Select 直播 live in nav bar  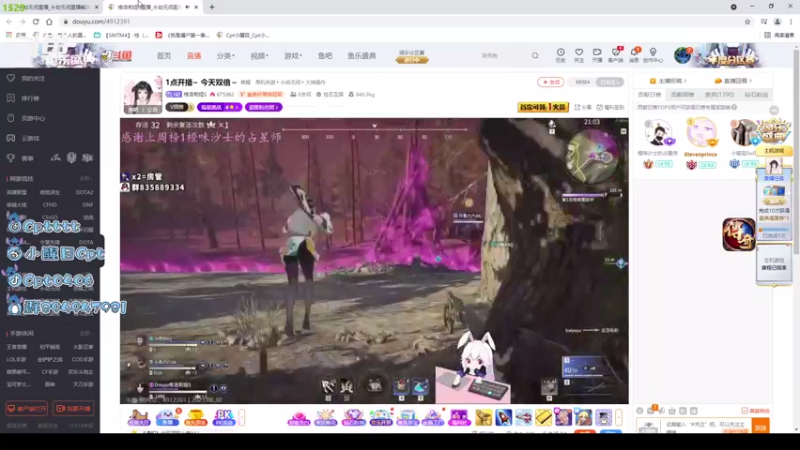coord(194,56)
